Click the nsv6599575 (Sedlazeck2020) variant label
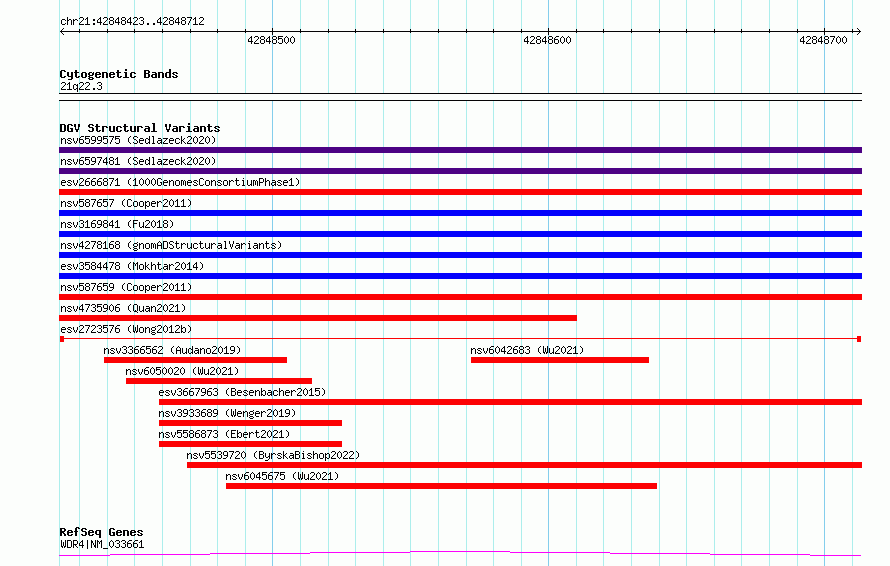This screenshot has height=566, width=890. click(x=138, y=140)
